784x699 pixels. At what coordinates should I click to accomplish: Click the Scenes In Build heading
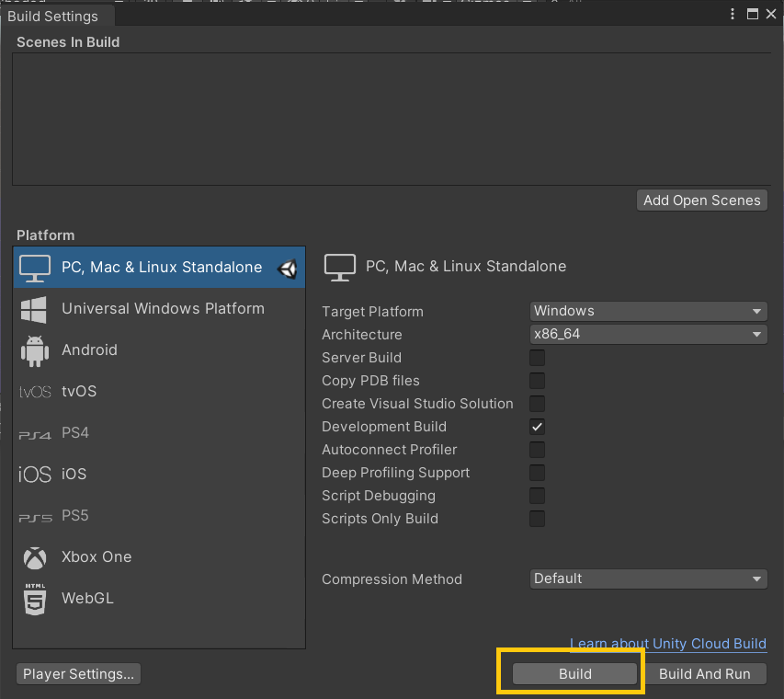[68, 42]
